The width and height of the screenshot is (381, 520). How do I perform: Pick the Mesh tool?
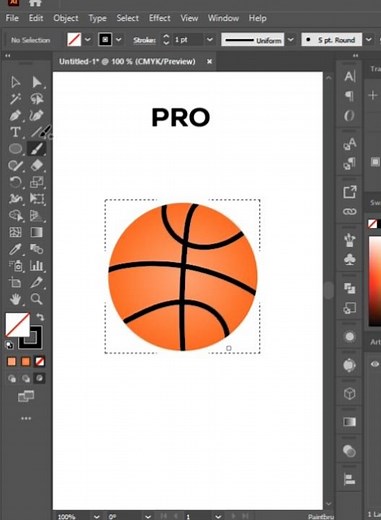pyautogui.click(x=15, y=232)
